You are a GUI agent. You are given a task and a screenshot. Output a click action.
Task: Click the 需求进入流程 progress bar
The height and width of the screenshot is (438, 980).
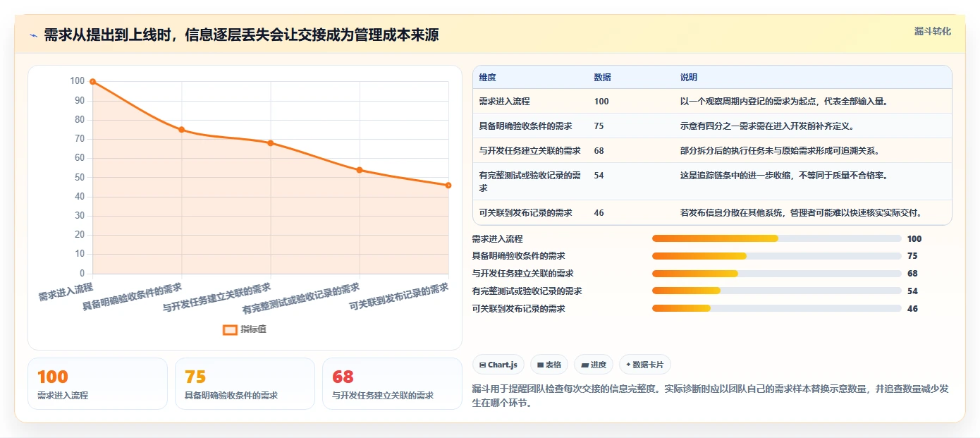point(777,238)
